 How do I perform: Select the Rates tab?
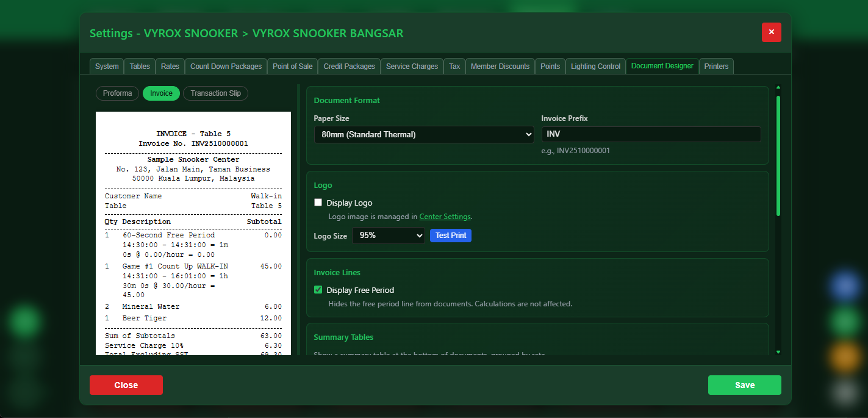coord(170,66)
